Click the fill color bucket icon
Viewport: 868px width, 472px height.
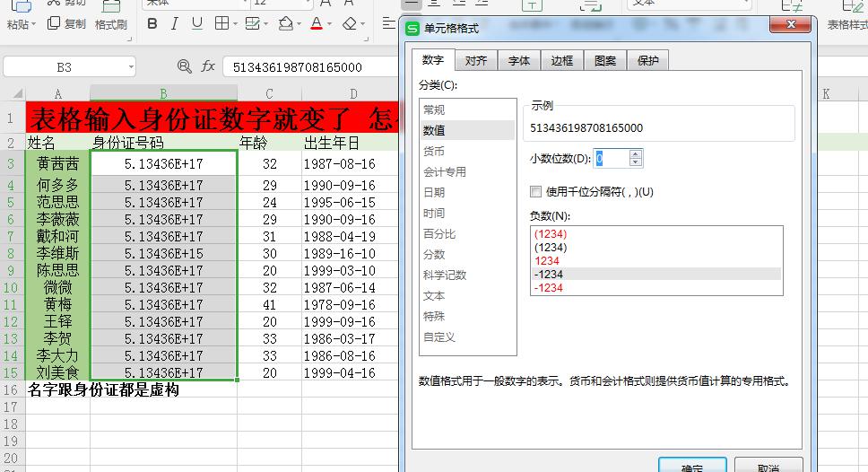click(x=286, y=24)
